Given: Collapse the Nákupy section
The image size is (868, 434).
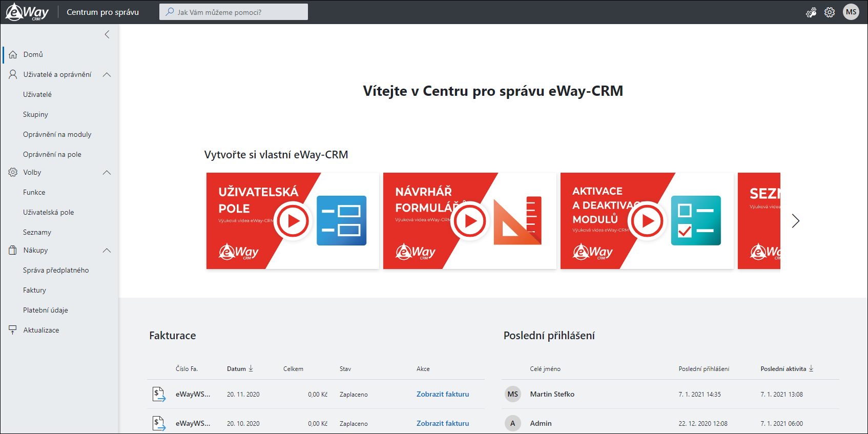Looking at the screenshot, I should click(x=107, y=251).
